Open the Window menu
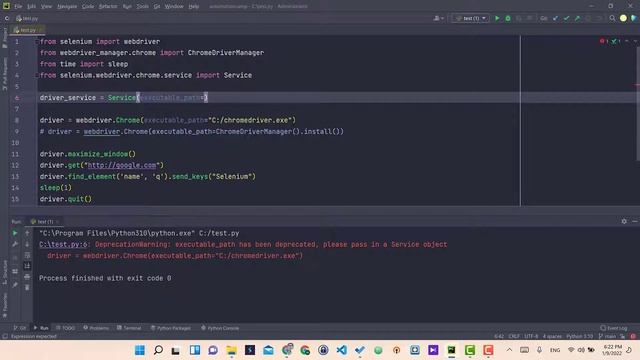The image size is (640, 360). click(x=174, y=6)
